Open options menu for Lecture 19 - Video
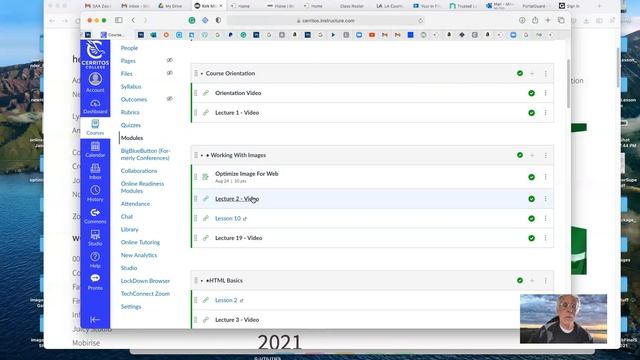This screenshot has width=640, height=360. click(x=545, y=238)
